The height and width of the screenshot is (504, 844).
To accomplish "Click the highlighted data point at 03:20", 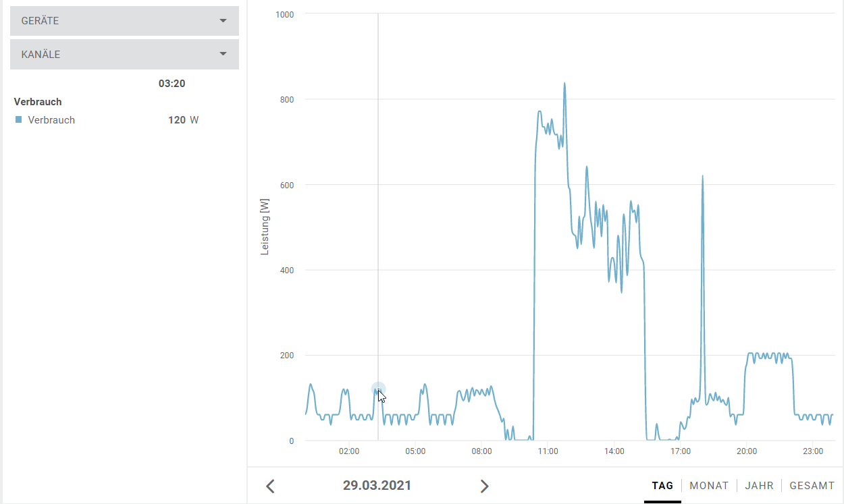I will 378,389.
